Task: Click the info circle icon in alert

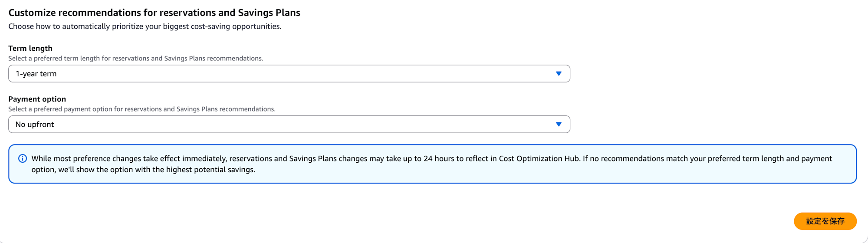Action: click(23, 159)
